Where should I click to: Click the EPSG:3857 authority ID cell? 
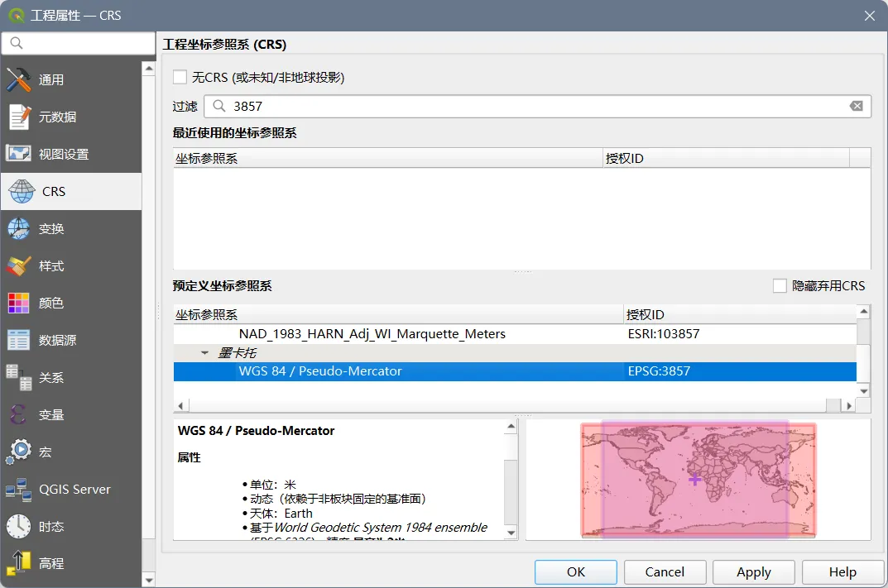tap(659, 371)
